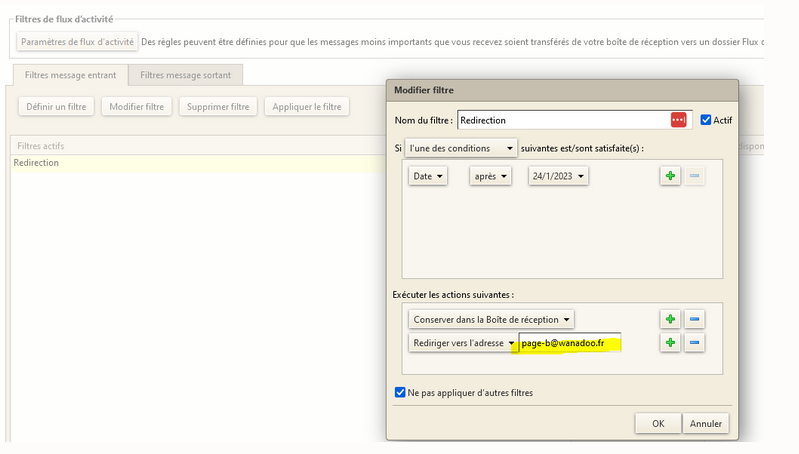
Task: Add a condition with the Date row plus icon
Action: point(670,176)
